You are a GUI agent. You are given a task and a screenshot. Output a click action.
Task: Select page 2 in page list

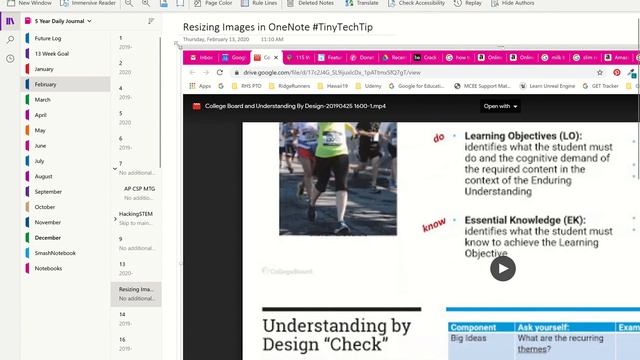click(136, 67)
